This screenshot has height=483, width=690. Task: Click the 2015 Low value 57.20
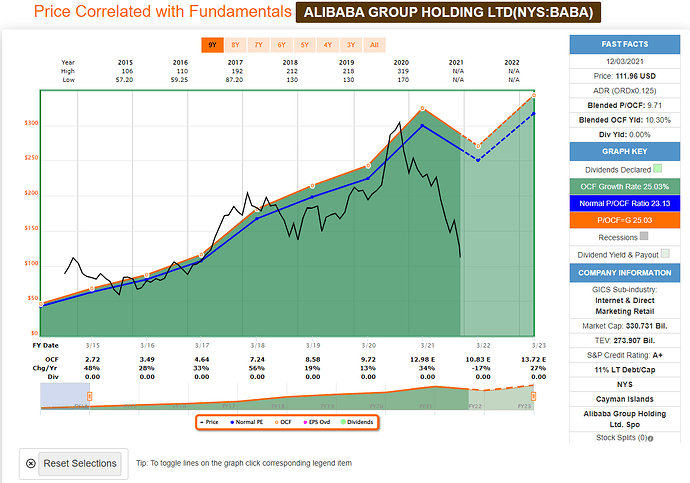tap(124, 80)
